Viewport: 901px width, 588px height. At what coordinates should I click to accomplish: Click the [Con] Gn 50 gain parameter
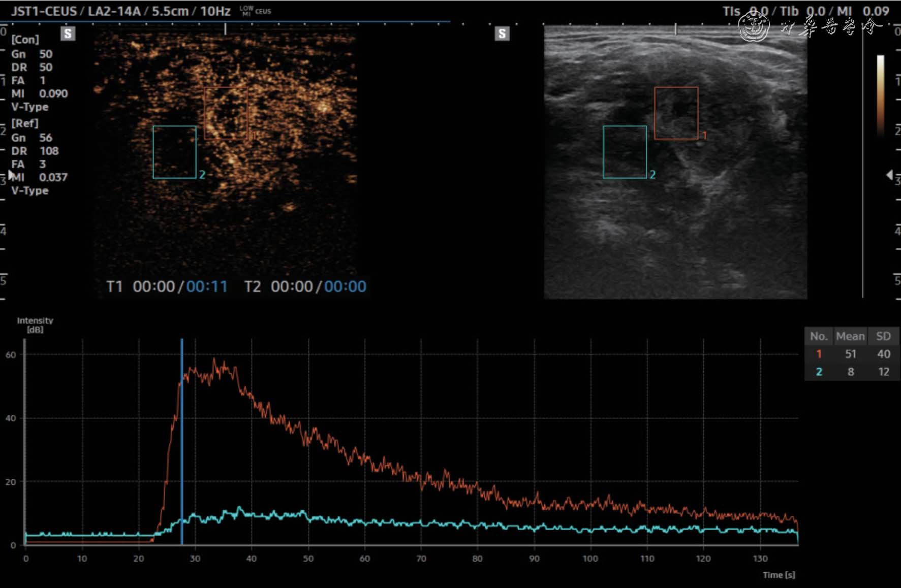(32, 54)
